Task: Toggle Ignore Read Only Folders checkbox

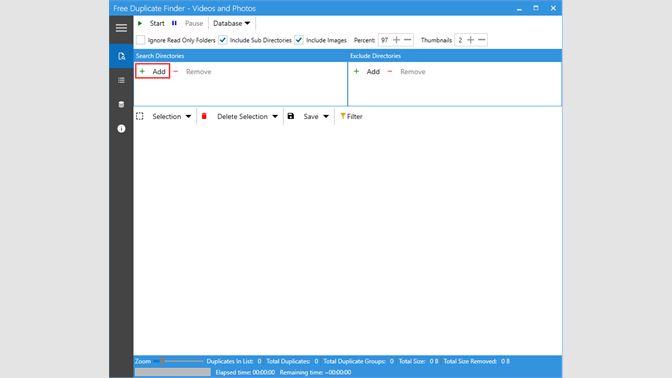Action: click(x=141, y=40)
